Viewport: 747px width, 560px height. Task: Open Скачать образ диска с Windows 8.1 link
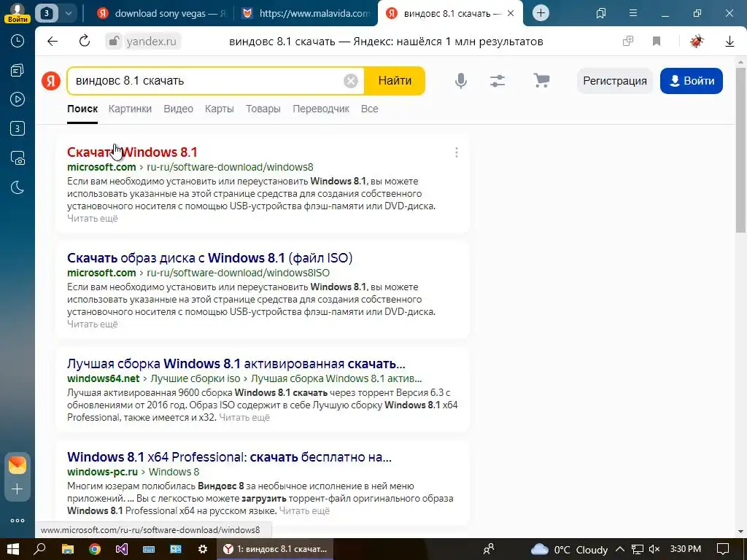[x=209, y=258]
